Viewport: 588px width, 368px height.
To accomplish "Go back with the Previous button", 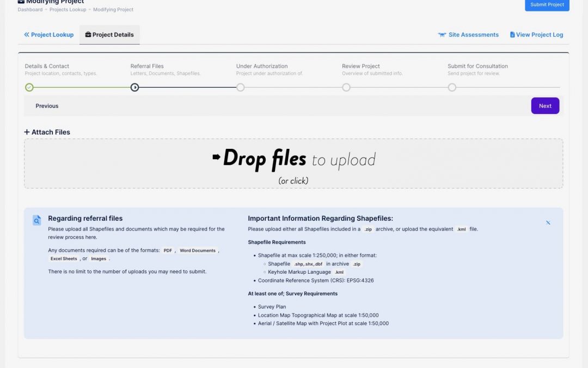I will pos(47,106).
